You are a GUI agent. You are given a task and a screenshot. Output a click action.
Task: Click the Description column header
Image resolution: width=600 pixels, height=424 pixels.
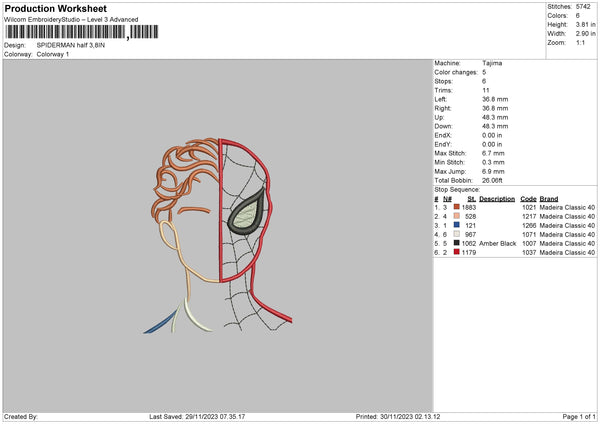[497, 198]
